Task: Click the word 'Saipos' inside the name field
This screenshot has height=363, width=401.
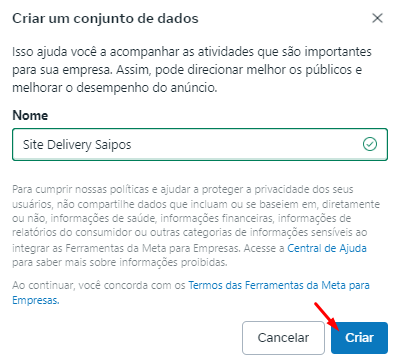Action: tap(113, 145)
